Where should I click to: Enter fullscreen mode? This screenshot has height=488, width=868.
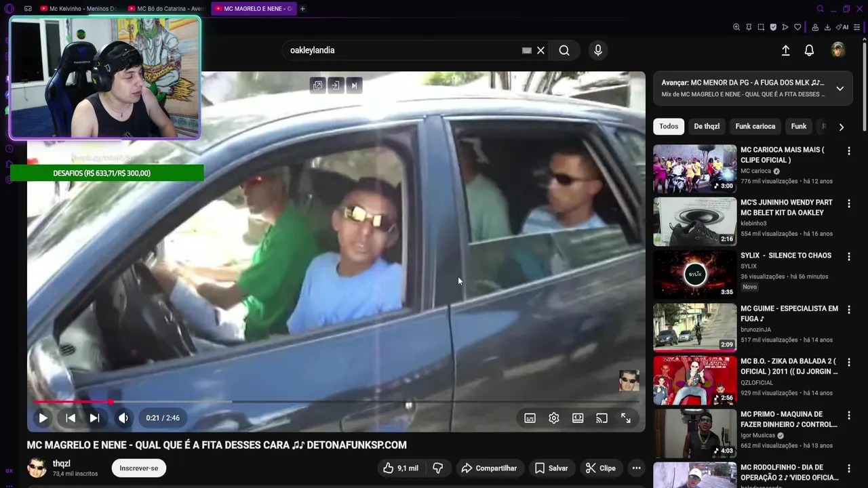point(626,418)
